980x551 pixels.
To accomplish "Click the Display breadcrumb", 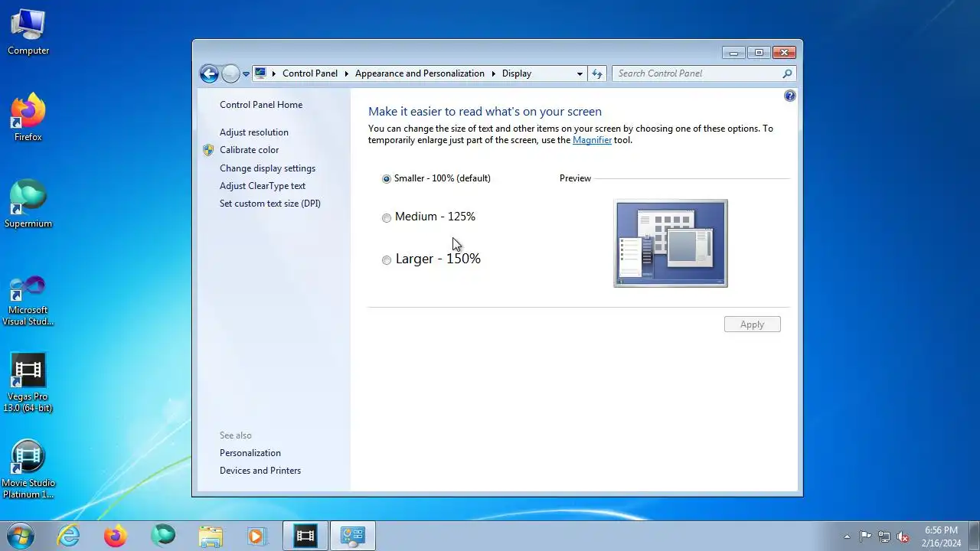I will (x=517, y=73).
